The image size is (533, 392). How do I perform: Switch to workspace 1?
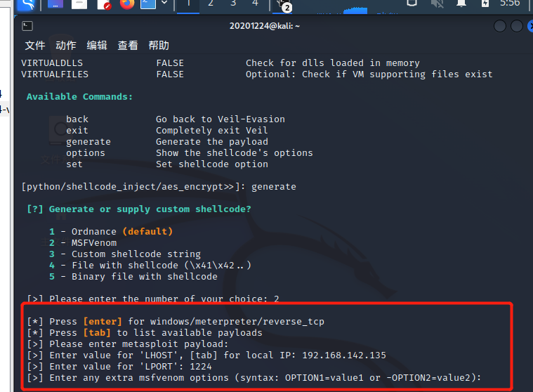[x=188, y=4]
